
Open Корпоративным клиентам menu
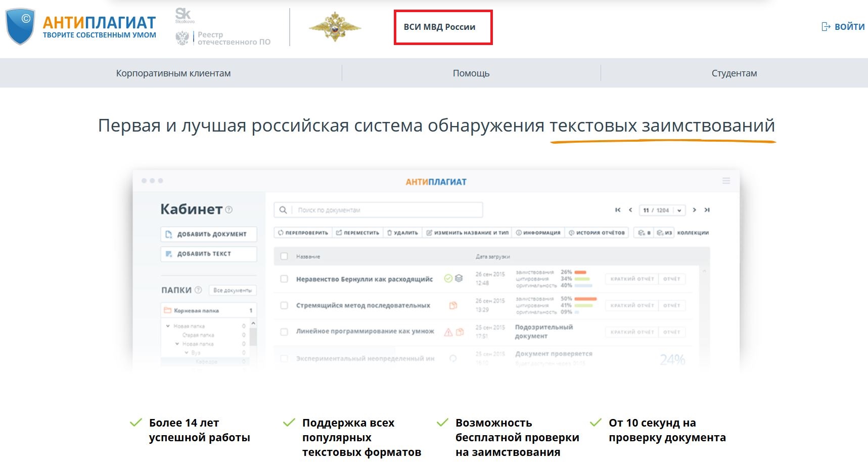click(173, 73)
